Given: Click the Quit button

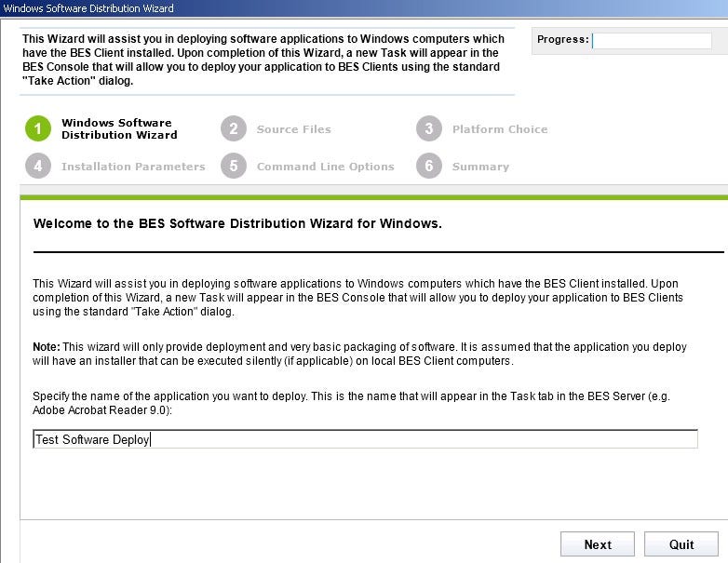Looking at the screenshot, I should (x=681, y=544).
